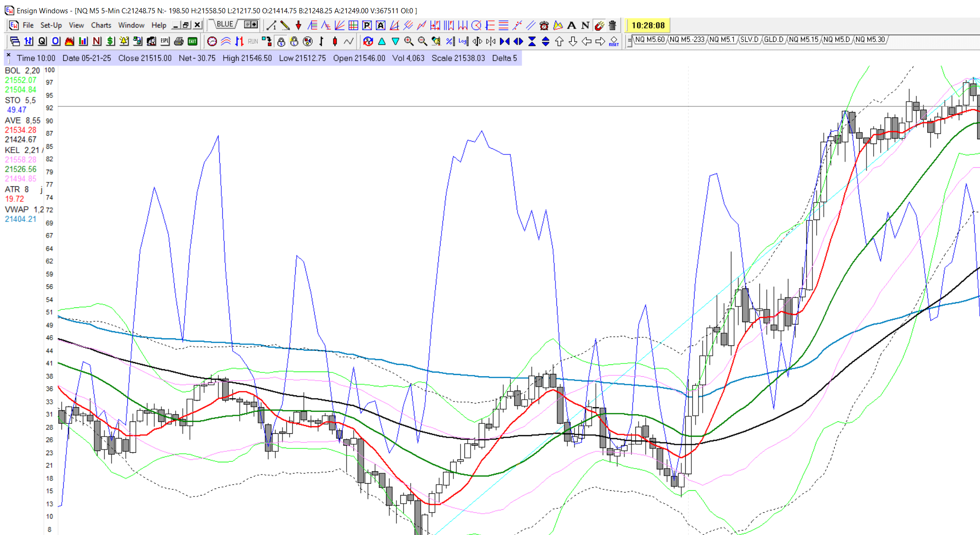Close the data bar with X
980x535 pixels.
coord(9,55)
